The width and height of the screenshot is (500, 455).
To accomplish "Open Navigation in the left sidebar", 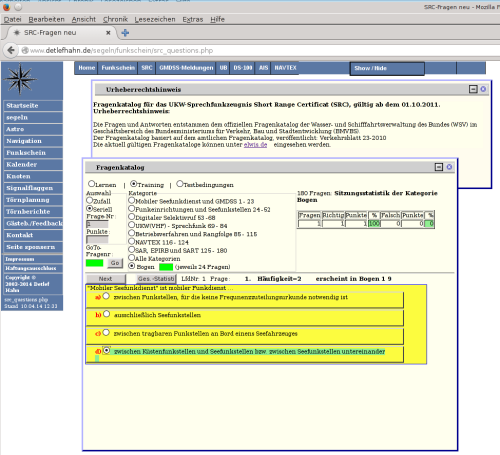I will pos(33,141).
